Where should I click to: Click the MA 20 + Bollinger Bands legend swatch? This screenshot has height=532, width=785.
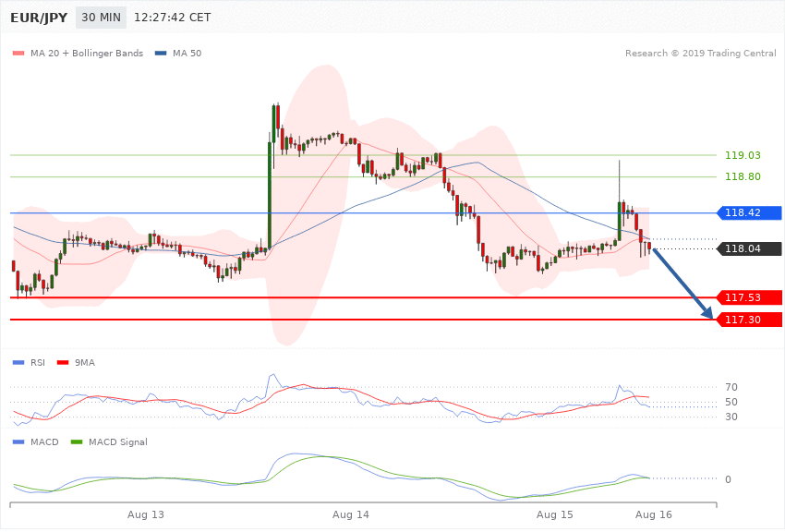[x=18, y=53]
